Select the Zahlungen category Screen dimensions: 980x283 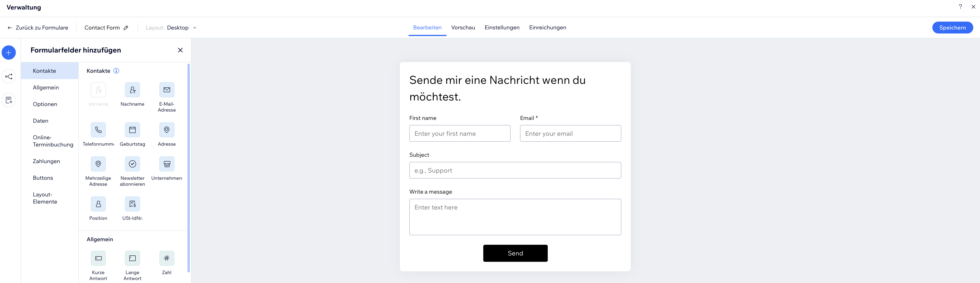(x=46, y=161)
